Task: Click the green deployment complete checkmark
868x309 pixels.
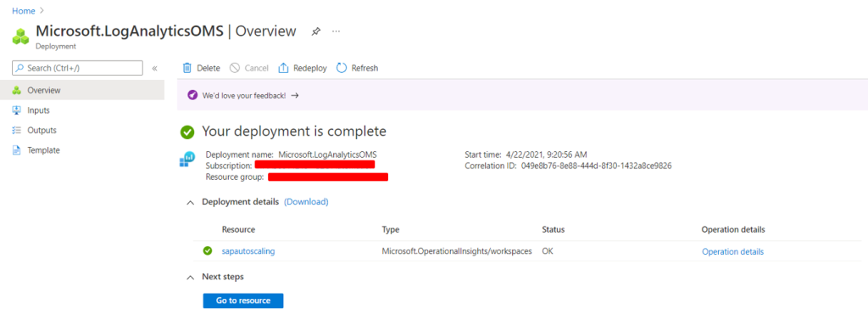Action: pyautogui.click(x=187, y=132)
